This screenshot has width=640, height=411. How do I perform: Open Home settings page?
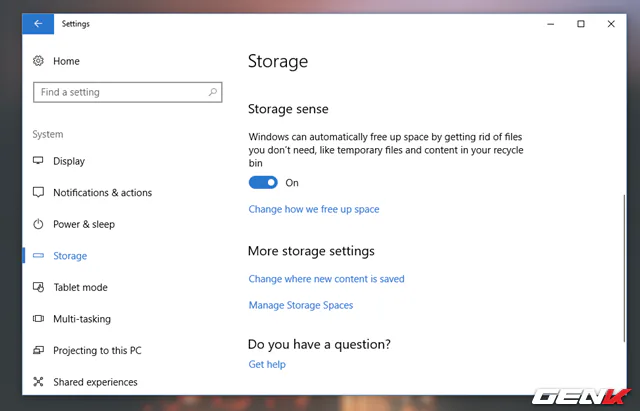click(66, 61)
